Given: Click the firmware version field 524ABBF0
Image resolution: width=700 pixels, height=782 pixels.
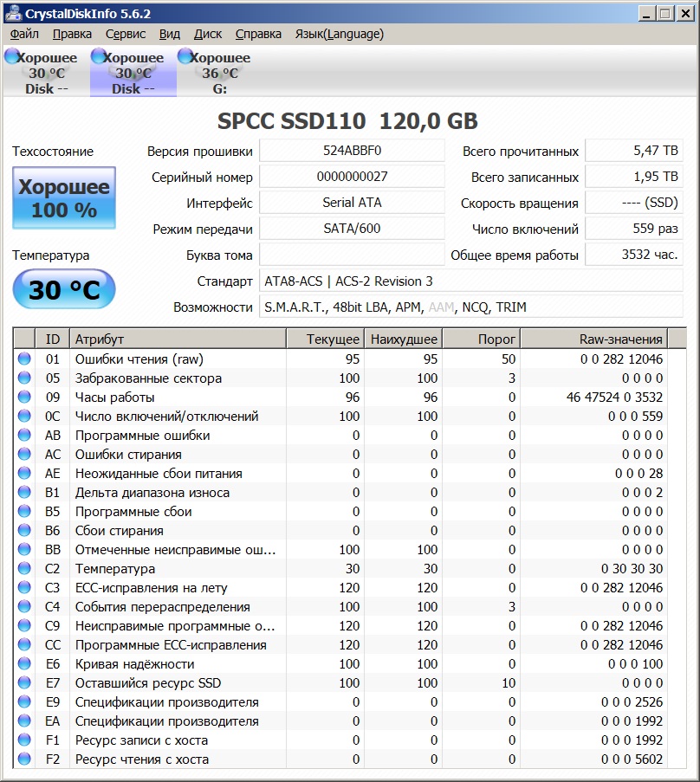Looking at the screenshot, I should click(x=352, y=151).
